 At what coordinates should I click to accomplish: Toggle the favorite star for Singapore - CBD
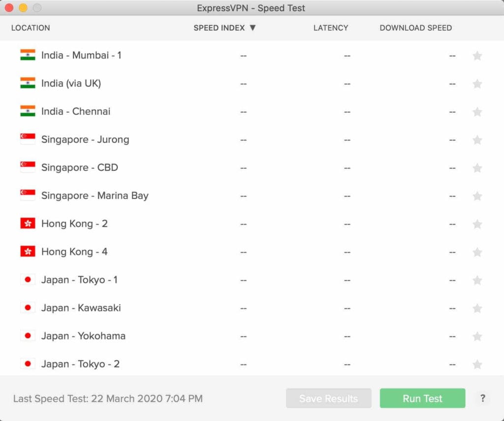coord(477,168)
